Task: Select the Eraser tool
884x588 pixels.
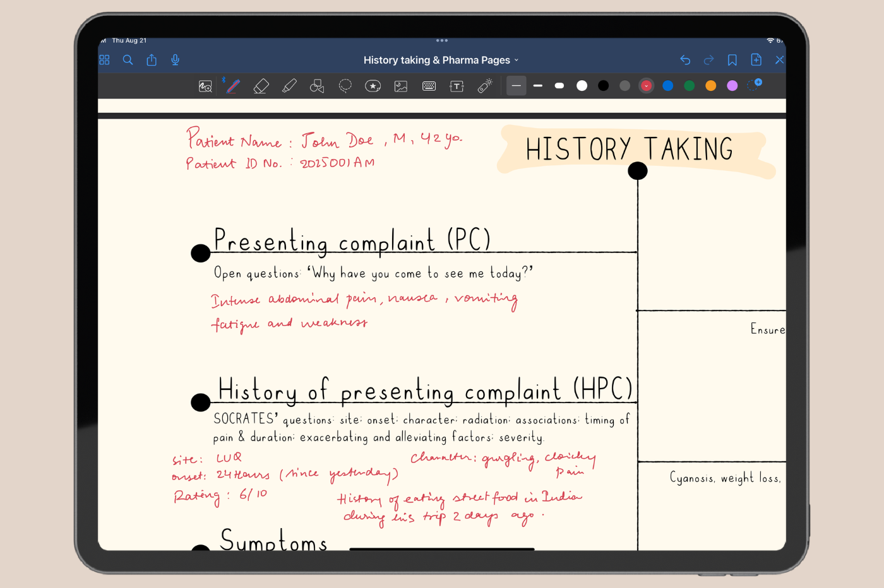Action: tap(261, 86)
